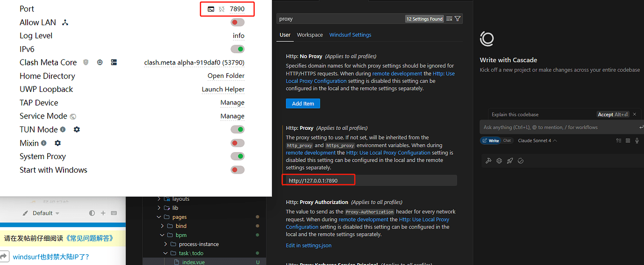This screenshot has width=644, height=265.
Task: Click the reply arrow beside the windsurf post
Action: click(4, 256)
